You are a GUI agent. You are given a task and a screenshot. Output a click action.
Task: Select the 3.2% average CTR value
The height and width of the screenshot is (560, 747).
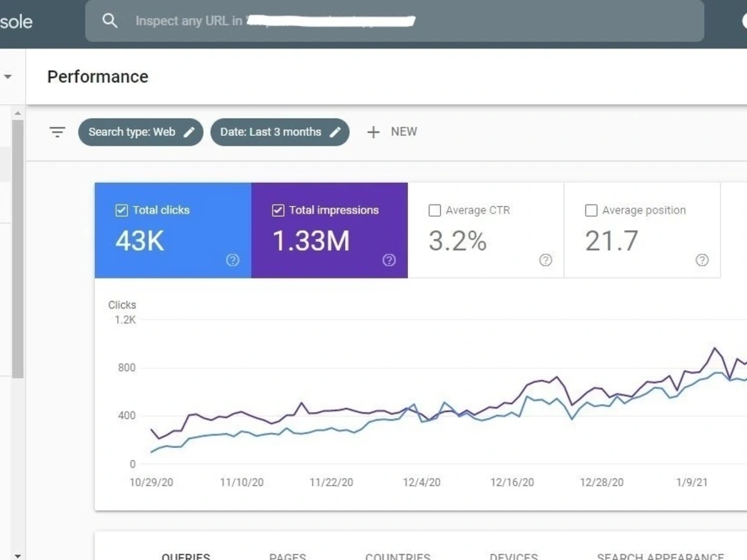(457, 240)
